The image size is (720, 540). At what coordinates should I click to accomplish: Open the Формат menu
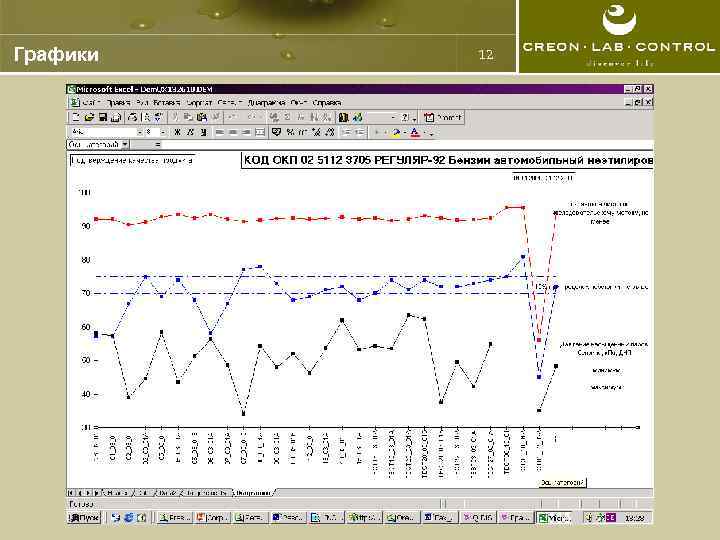199,102
